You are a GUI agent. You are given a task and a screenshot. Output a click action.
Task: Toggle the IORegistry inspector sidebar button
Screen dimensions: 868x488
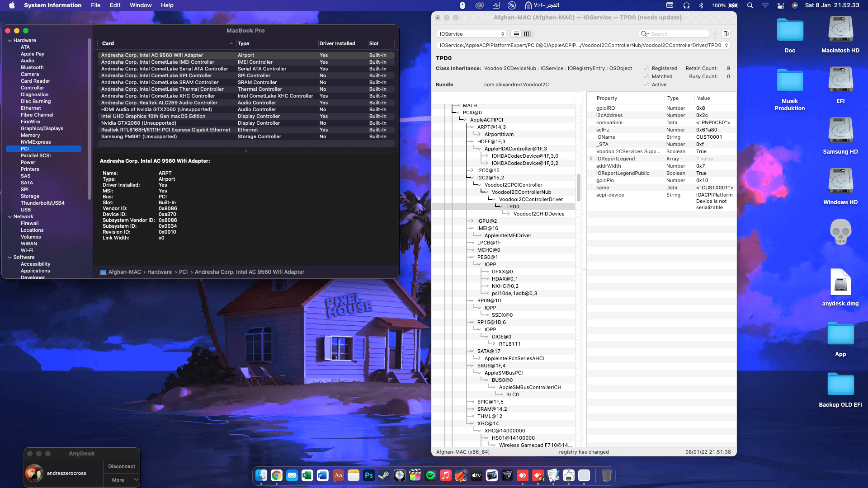pos(726,34)
